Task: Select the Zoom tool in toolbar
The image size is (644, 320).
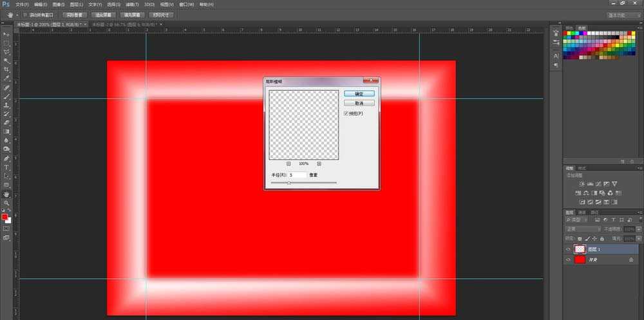Action: click(6, 203)
